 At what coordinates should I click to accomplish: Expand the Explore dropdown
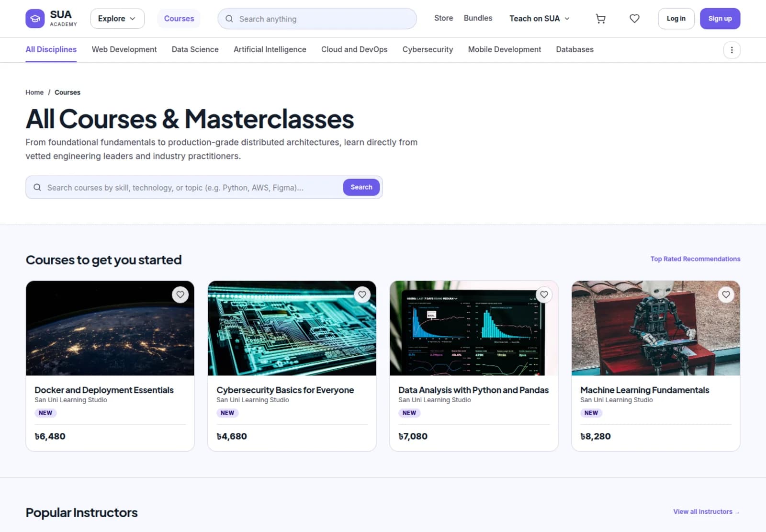pos(117,19)
